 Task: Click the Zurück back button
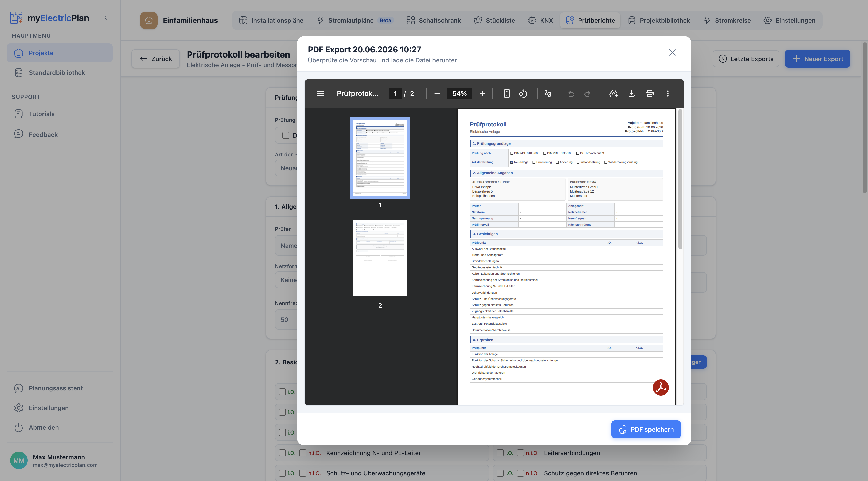(x=156, y=59)
